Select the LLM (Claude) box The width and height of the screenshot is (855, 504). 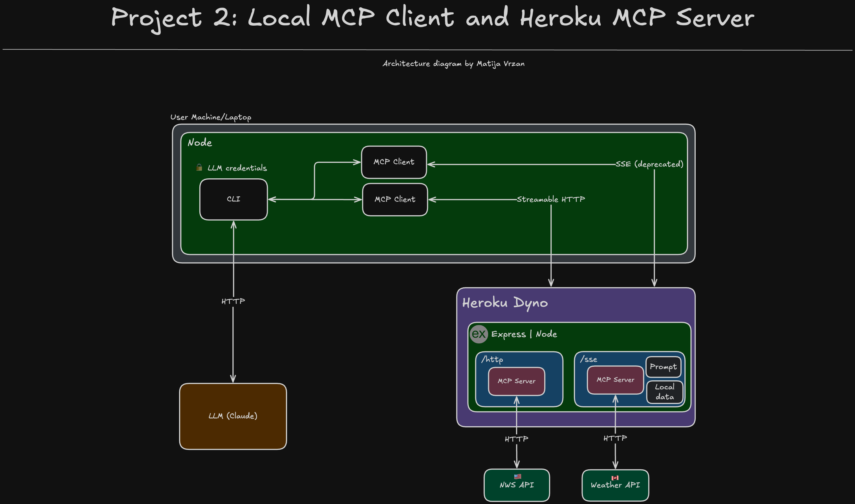point(233,416)
